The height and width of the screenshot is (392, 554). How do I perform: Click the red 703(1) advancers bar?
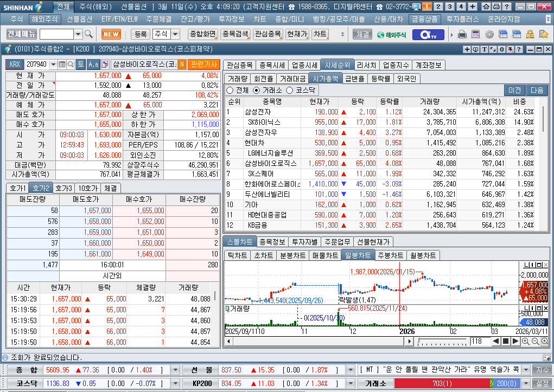442,383
